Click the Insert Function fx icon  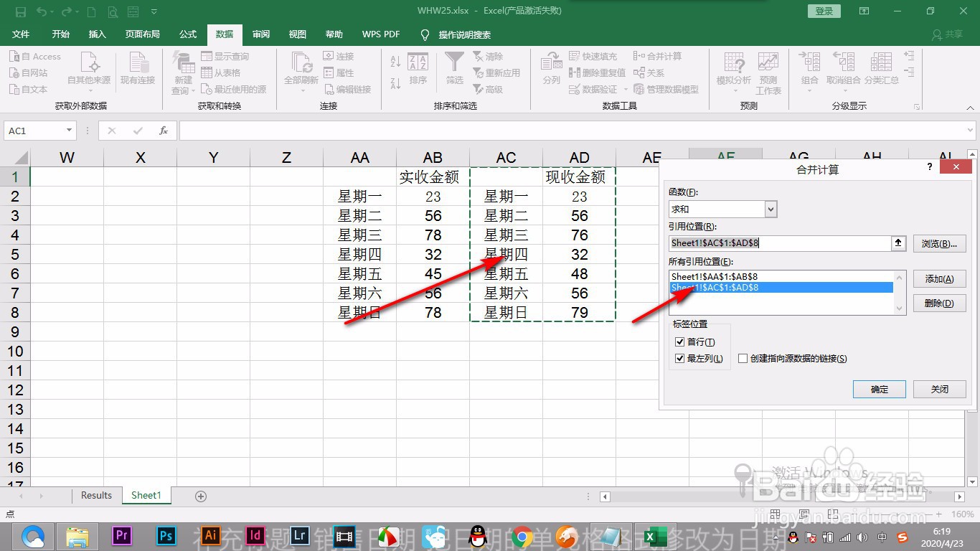(x=164, y=131)
